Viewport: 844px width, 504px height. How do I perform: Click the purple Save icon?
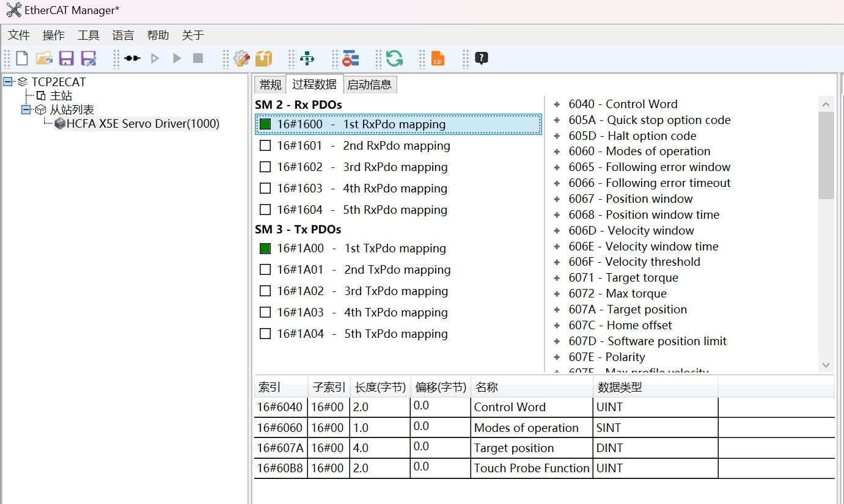[66, 59]
